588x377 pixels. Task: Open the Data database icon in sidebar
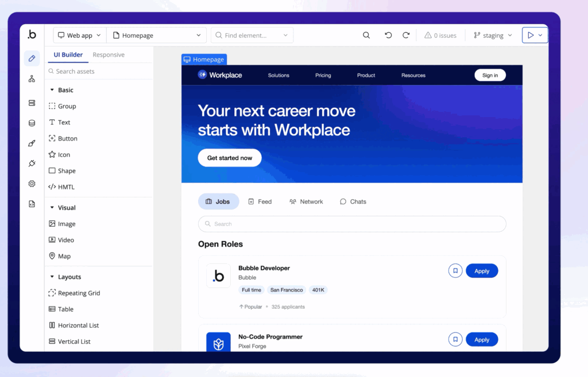[x=32, y=123]
